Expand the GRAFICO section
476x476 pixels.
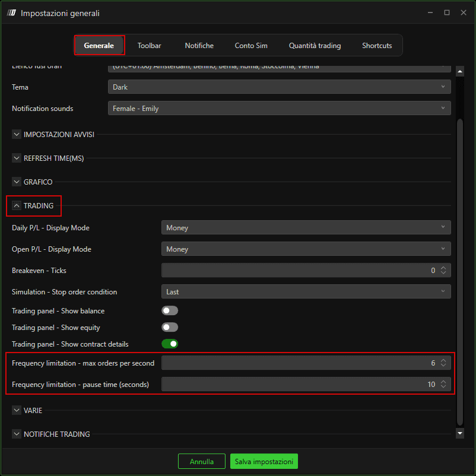click(17, 182)
